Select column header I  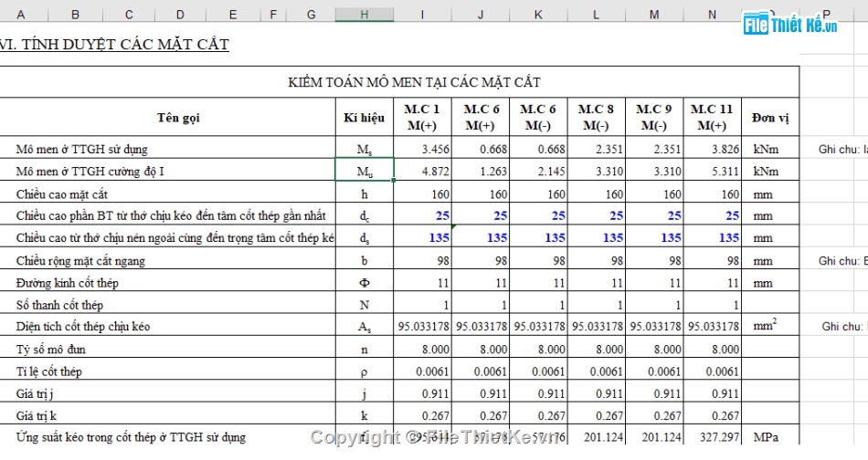coord(422,15)
